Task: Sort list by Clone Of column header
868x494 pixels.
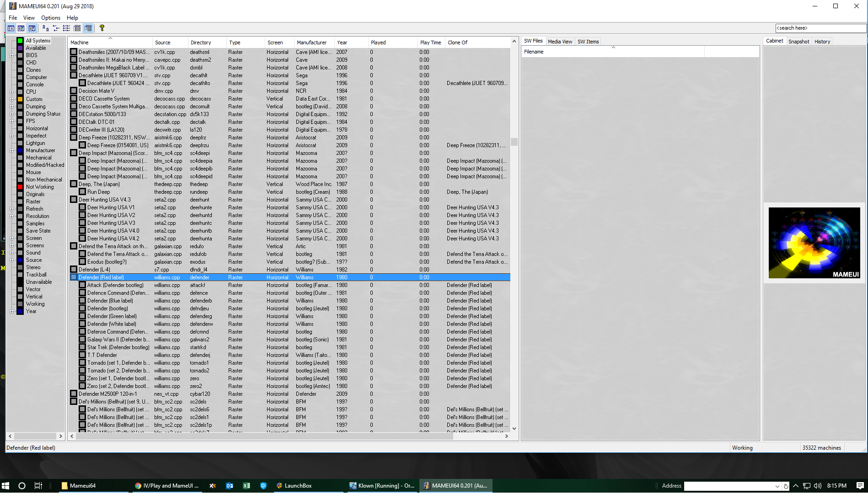Action: 477,42
